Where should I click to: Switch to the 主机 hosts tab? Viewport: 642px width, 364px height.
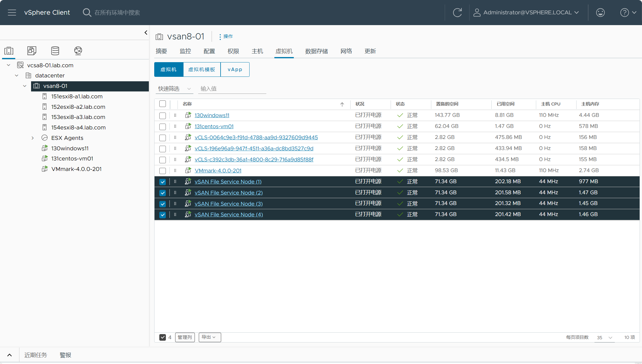click(x=257, y=51)
